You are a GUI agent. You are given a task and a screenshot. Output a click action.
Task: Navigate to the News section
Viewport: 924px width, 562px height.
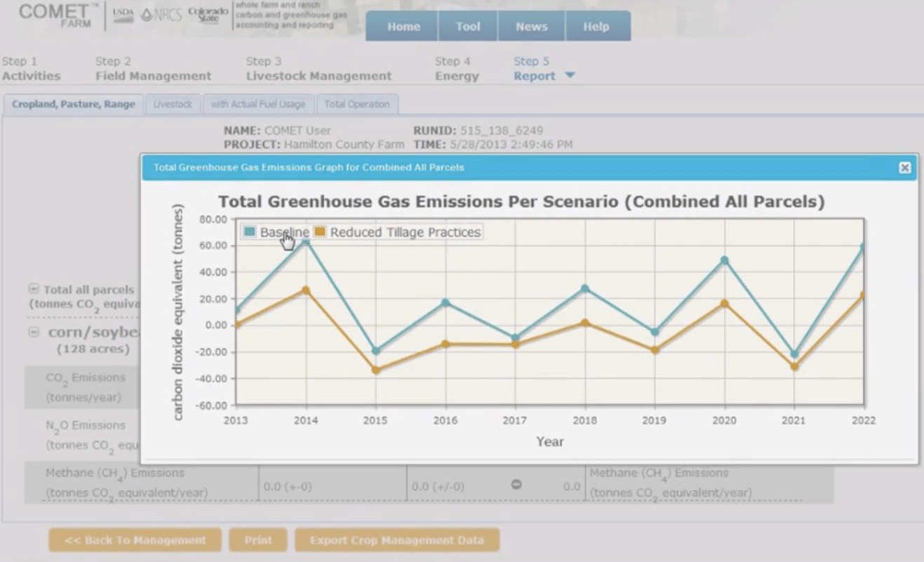click(531, 26)
